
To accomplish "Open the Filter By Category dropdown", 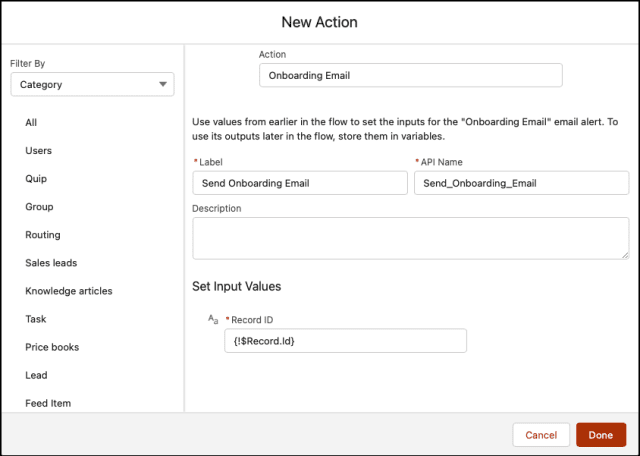I will point(92,85).
